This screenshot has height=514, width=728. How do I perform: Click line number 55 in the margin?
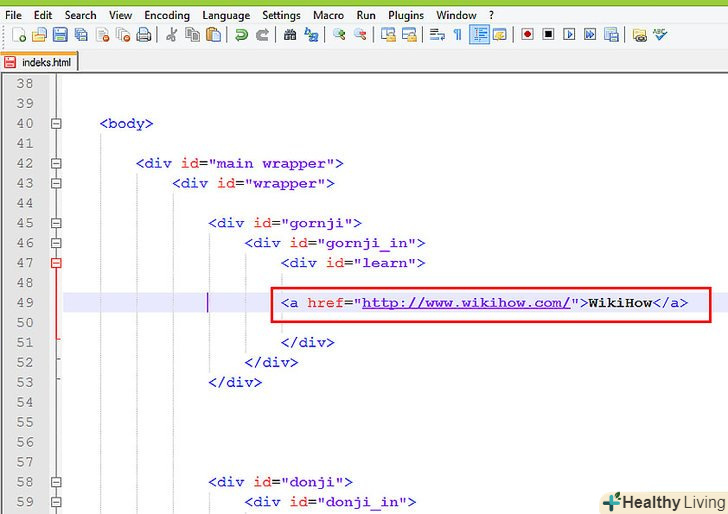click(24, 422)
